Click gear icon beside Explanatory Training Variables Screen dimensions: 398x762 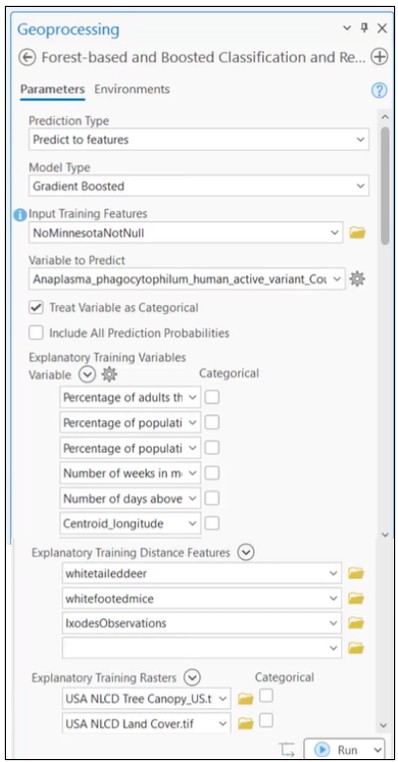[x=109, y=375]
